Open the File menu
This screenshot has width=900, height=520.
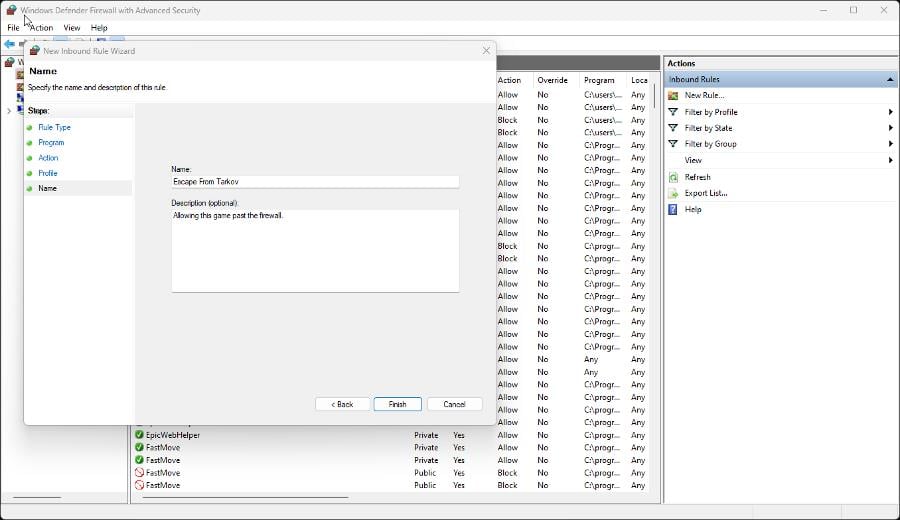[13, 28]
